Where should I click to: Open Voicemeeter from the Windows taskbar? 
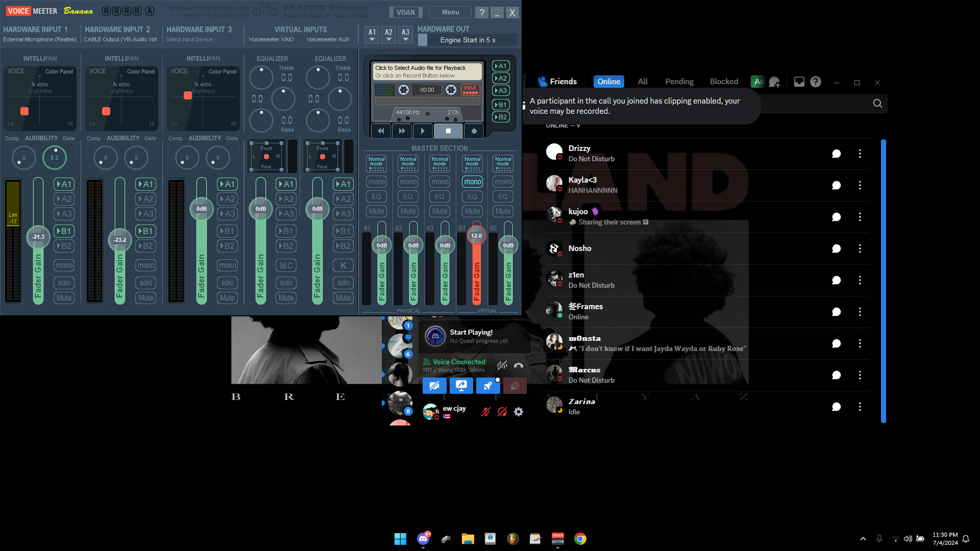coord(557,539)
